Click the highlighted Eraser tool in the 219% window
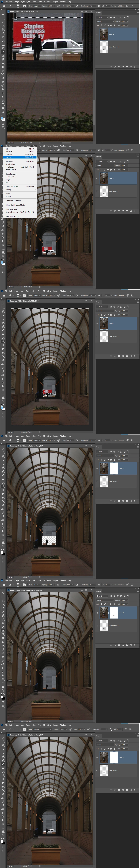The image size is (140, 868). pyautogui.click(x=3, y=52)
